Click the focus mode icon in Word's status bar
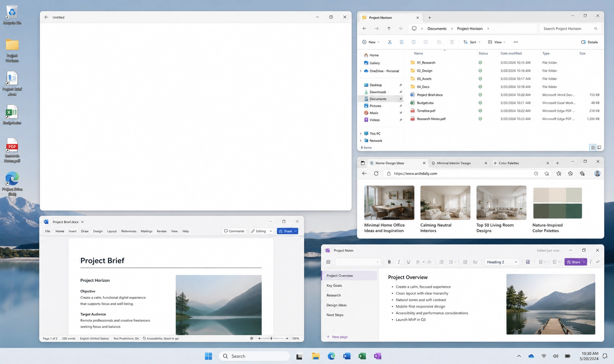Screen dimensions: 614x364 pyautogui.click(x=252, y=338)
